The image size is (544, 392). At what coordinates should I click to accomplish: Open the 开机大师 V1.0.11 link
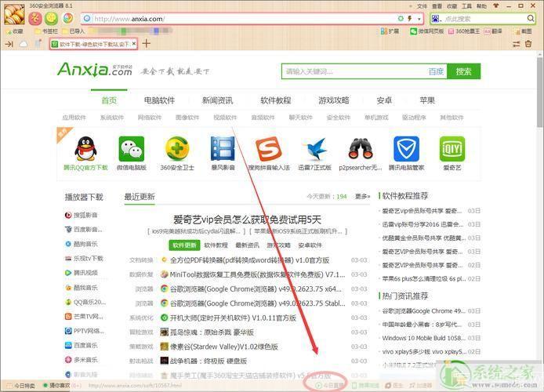pos(233,318)
